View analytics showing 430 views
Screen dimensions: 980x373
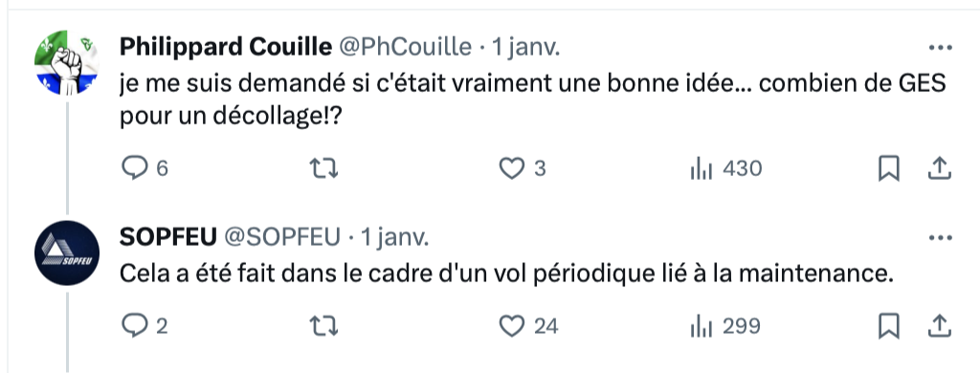tap(726, 168)
